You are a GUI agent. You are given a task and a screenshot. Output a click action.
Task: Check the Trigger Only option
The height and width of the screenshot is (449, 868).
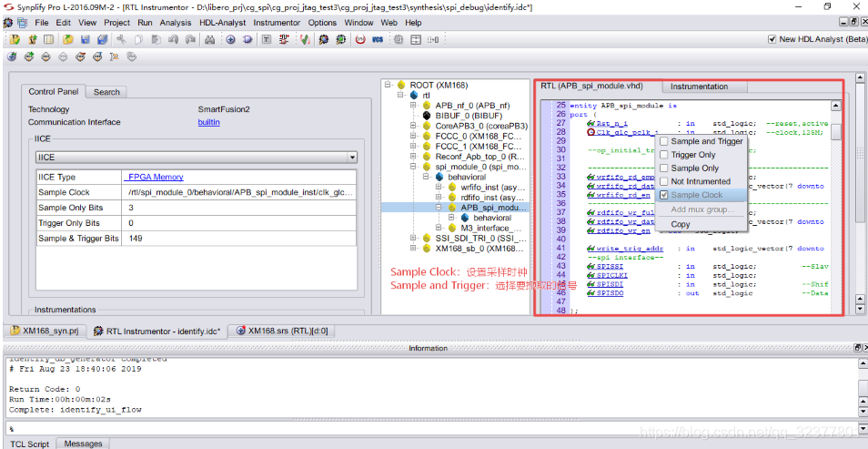click(x=663, y=155)
